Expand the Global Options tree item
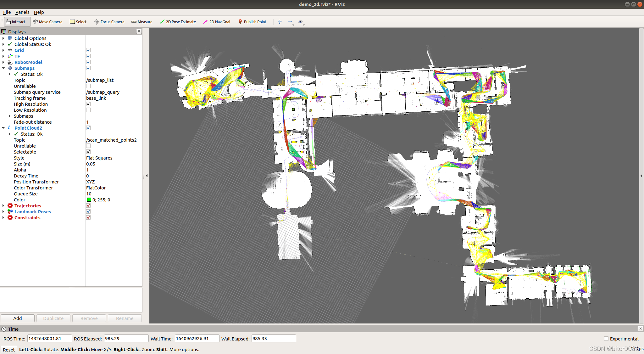This screenshot has width=644, height=354. tap(3, 38)
